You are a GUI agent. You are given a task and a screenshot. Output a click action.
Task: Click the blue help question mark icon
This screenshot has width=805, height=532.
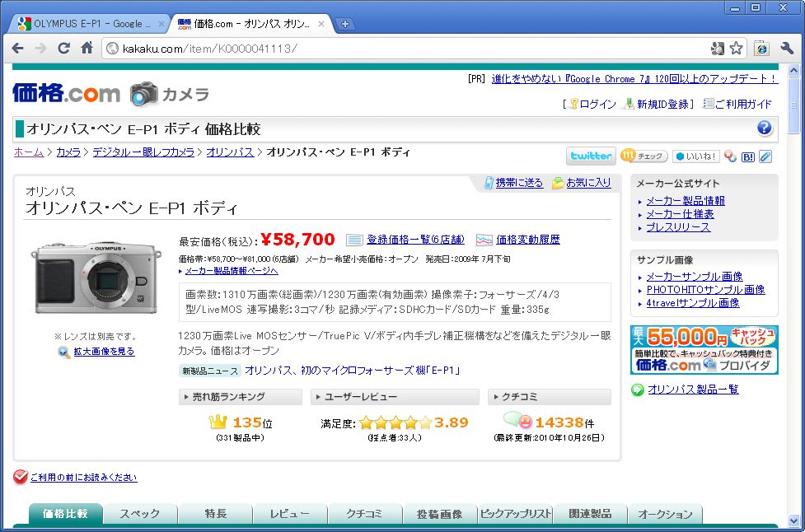click(765, 128)
